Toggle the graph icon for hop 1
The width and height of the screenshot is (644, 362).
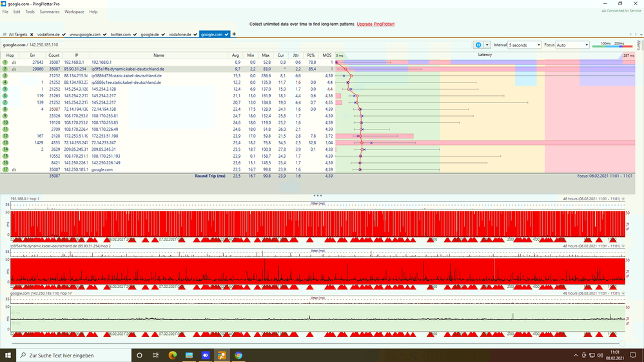point(14,62)
